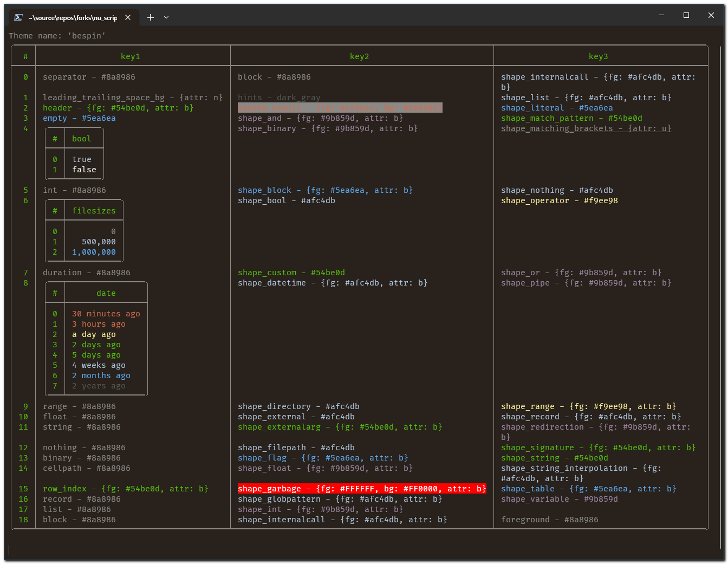The image size is (728, 564).
Task: Click the "filesizes" nested table header
Action: (94, 211)
